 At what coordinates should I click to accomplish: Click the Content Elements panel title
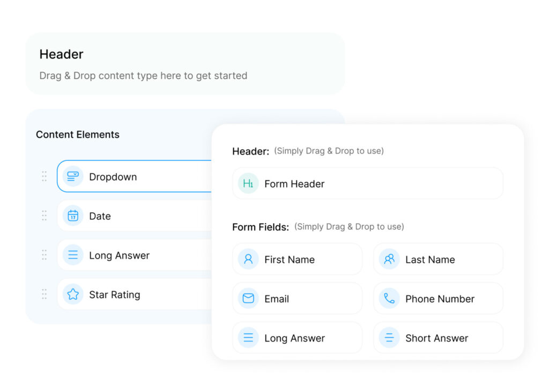(x=77, y=135)
